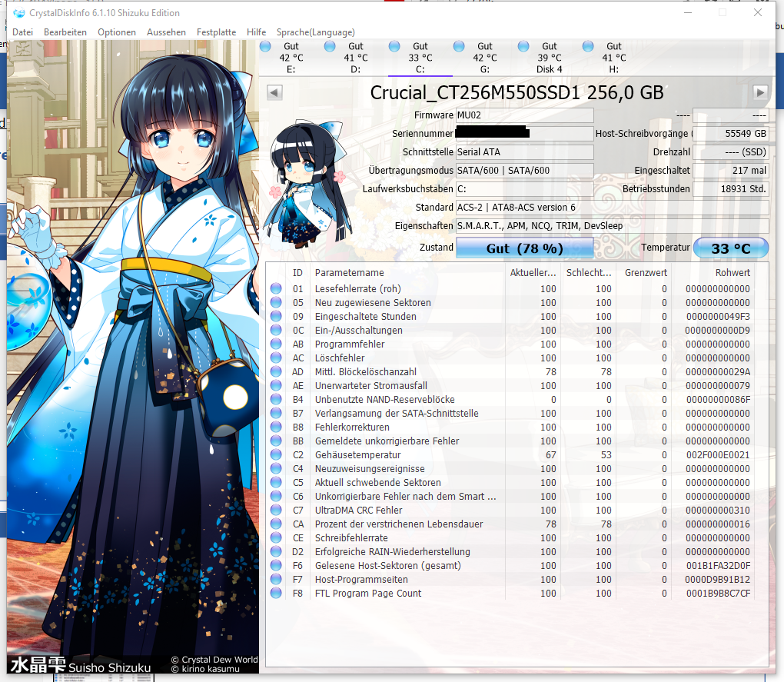Viewport: 784px width, 682px height.
Task: Open the Festplatte menu
Action: (x=216, y=32)
